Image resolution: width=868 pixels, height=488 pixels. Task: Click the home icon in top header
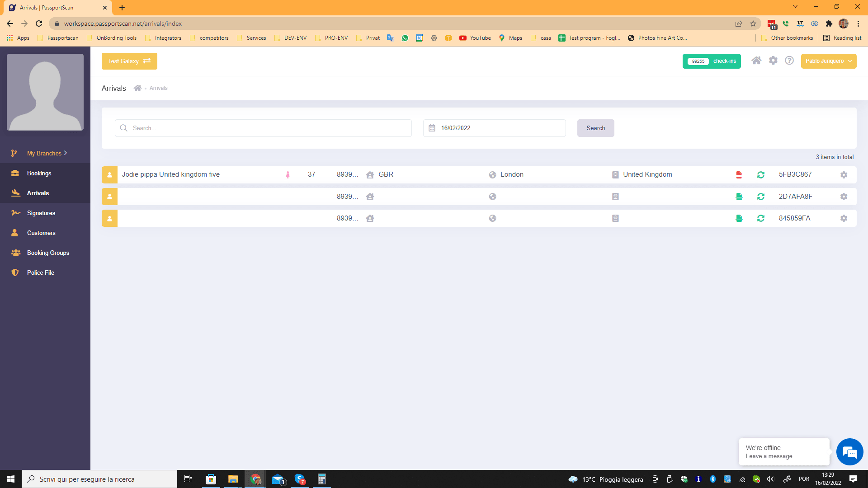tap(756, 61)
